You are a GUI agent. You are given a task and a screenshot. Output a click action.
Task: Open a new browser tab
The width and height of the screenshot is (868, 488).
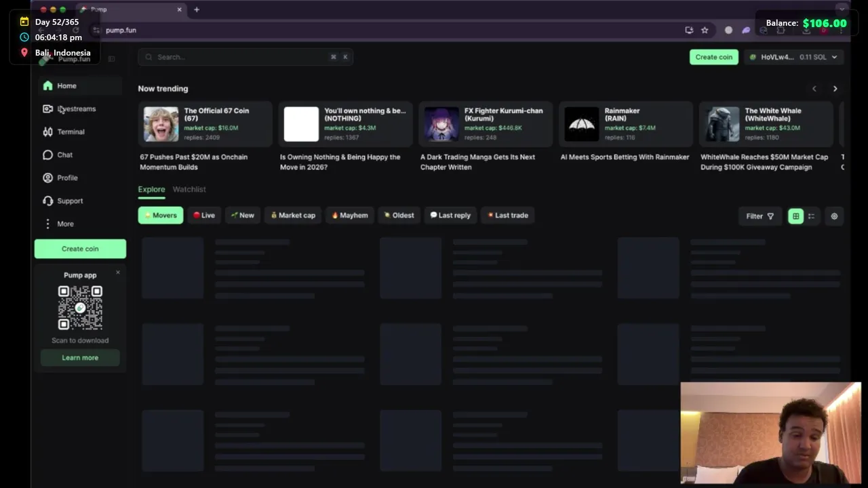coord(197,9)
